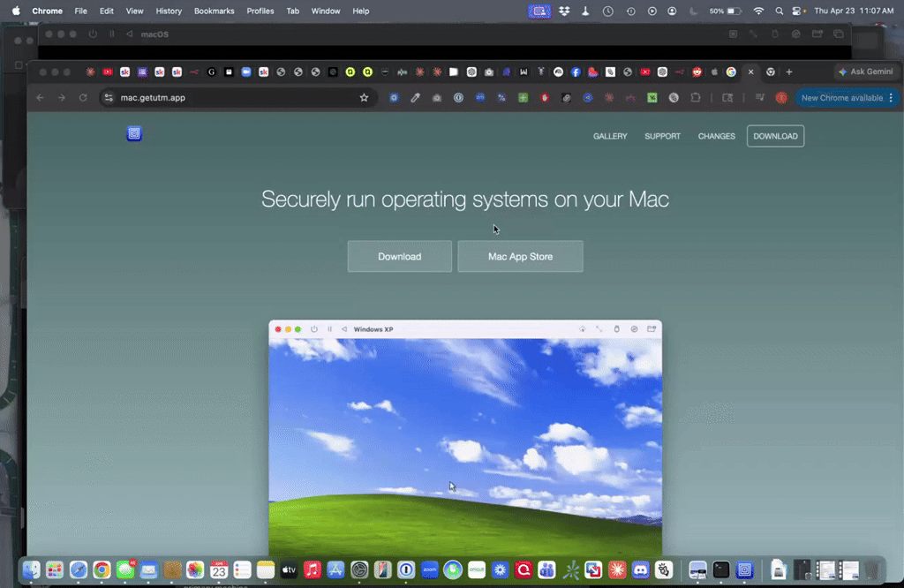Open a new tab with the plus icon
904x588 pixels.
point(788,72)
